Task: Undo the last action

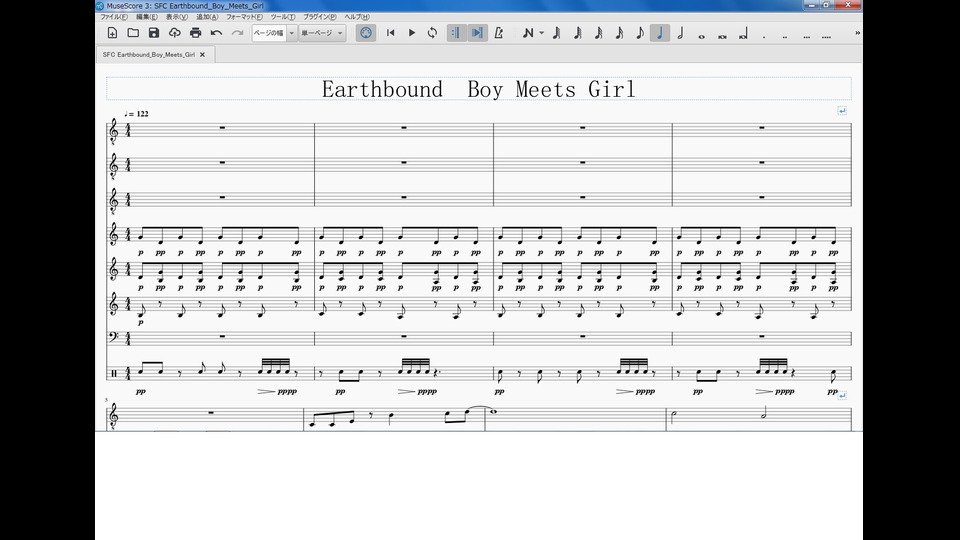Action: [216, 33]
